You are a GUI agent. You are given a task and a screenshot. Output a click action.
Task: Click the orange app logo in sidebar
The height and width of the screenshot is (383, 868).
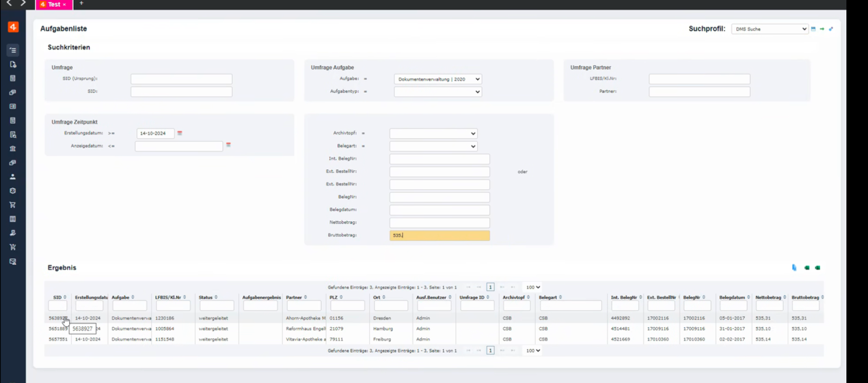pyautogui.click(x=13, y=27)
